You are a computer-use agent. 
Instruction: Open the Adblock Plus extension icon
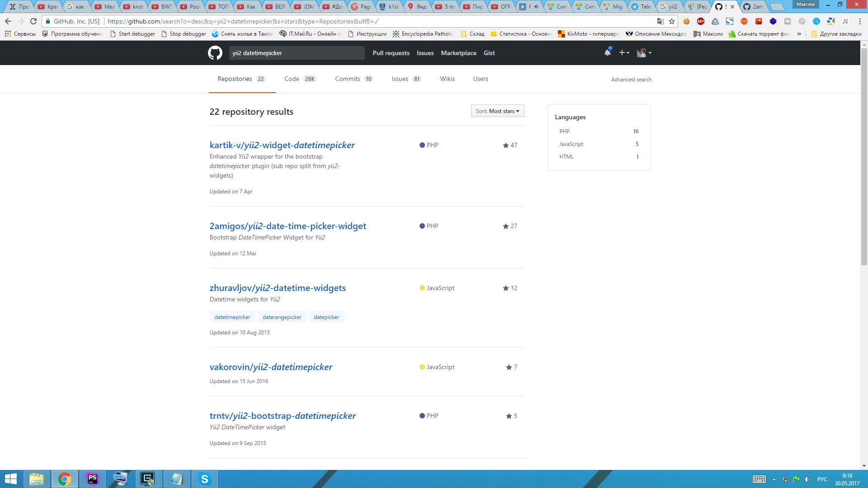pos(700,21)
